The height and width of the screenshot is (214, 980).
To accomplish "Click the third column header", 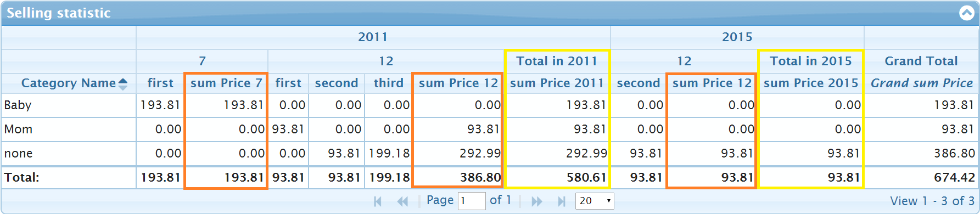I will pos(389,83).
